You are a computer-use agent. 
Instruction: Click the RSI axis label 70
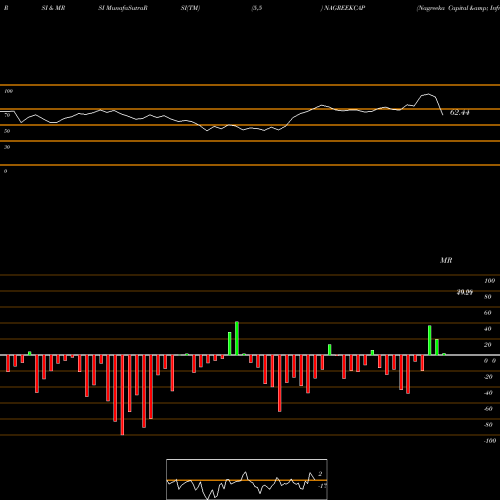(7, 115)
